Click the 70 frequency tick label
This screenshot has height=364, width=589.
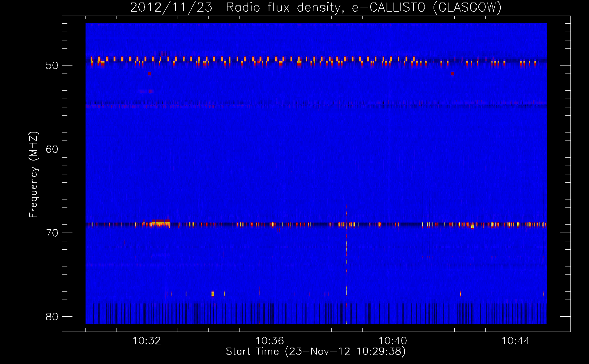click(52, 233)
